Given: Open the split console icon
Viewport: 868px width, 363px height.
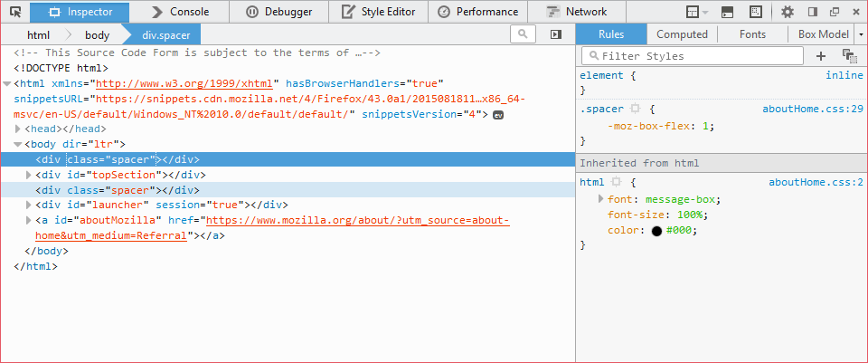Looking at the screenshot, I should click(728, 12).
